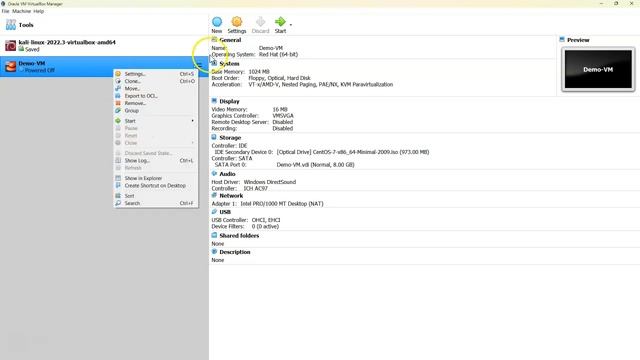Start the VM with green arrow icon
The height and width of the screenshot is (360, 640).
(x=280, y=22)
